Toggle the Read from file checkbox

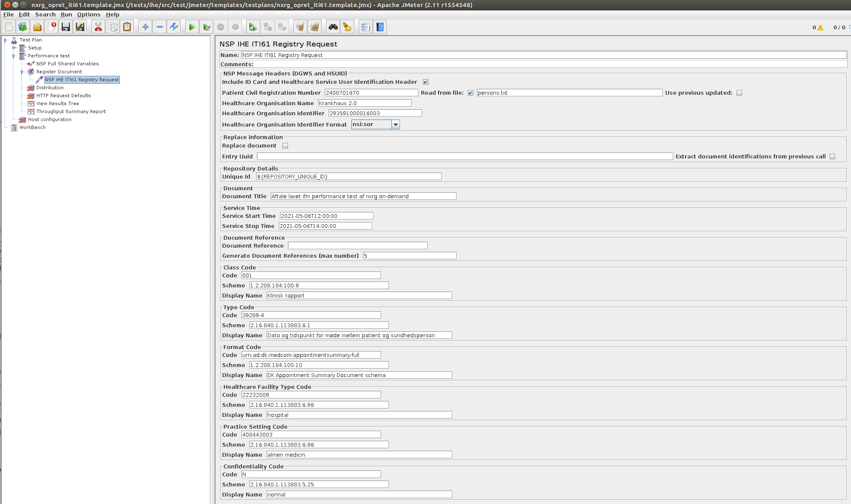tap(470, 93)
